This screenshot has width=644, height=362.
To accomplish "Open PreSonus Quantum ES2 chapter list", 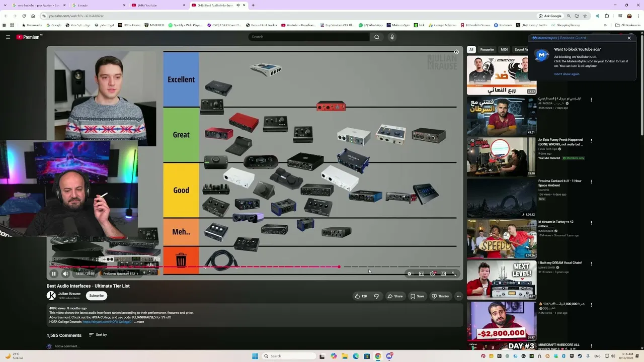I will tap(120, 274).
